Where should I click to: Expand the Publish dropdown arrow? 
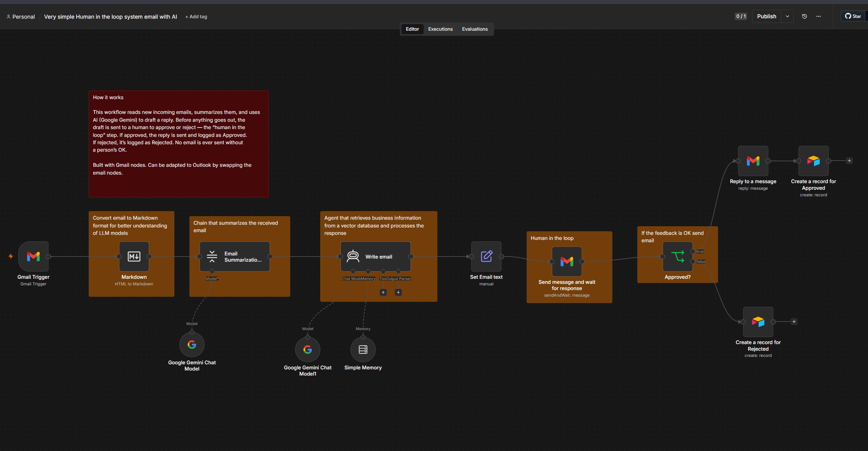787,16
